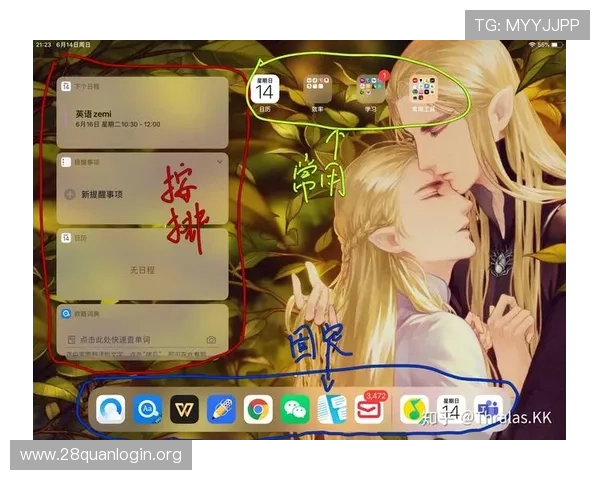
Task: Tap the Wi-Fi indicator in the status bar
Action: coord(532,45)
